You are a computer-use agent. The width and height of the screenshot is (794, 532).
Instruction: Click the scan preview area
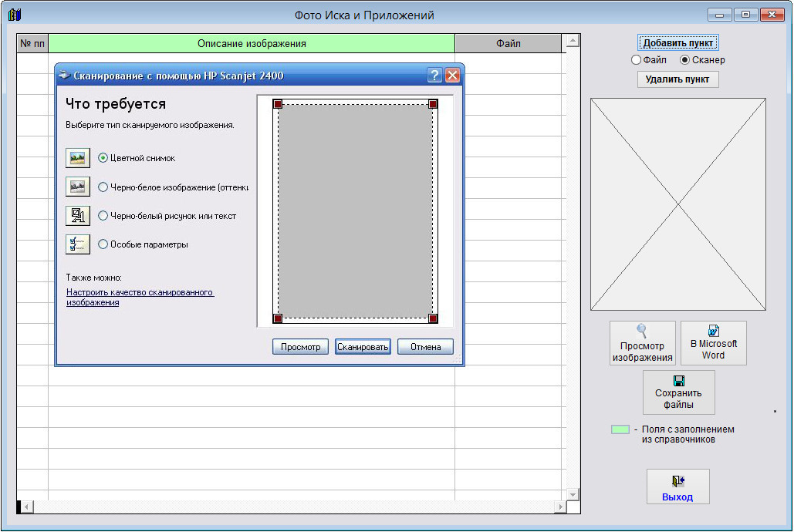[355, 211]
